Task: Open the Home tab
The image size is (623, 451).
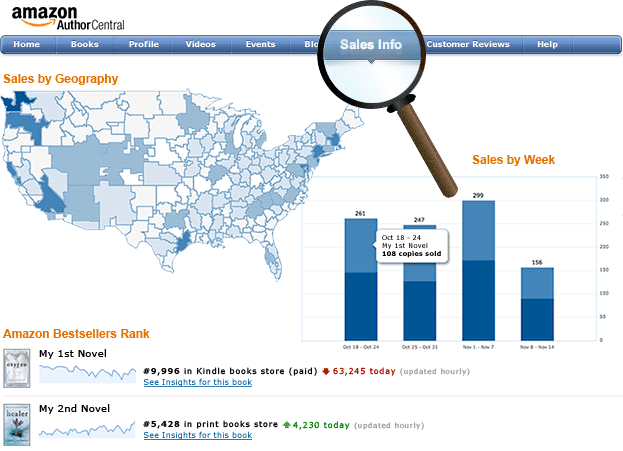Action: point(27,44)
